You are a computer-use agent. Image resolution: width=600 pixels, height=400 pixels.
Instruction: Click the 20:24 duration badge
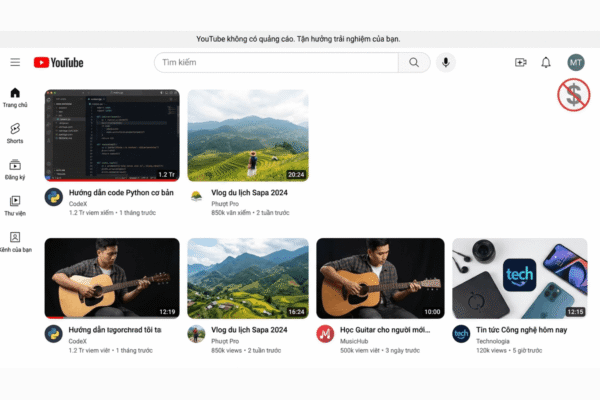296,175
